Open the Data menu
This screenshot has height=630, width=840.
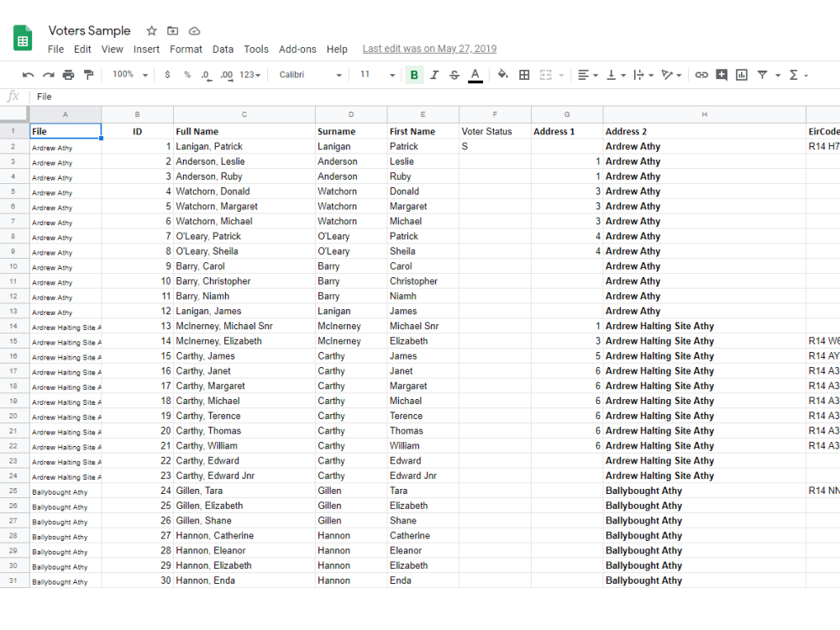(x=223, y=50)
